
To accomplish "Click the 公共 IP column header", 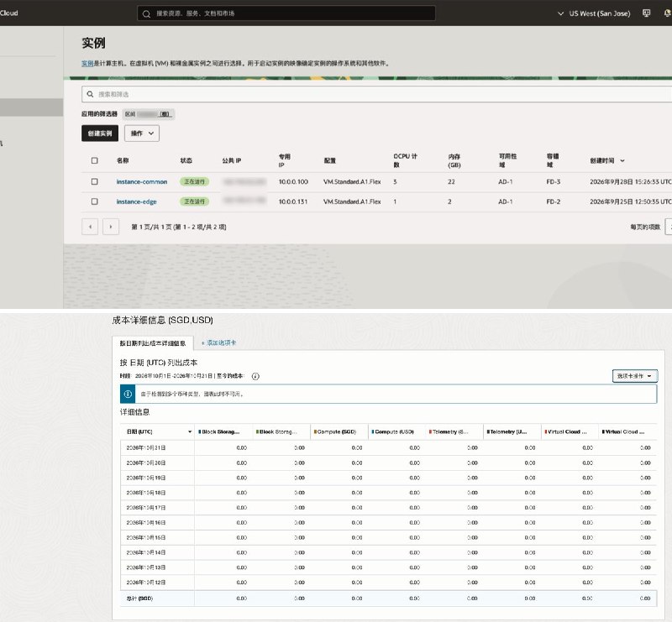I will tap(232, 160).
